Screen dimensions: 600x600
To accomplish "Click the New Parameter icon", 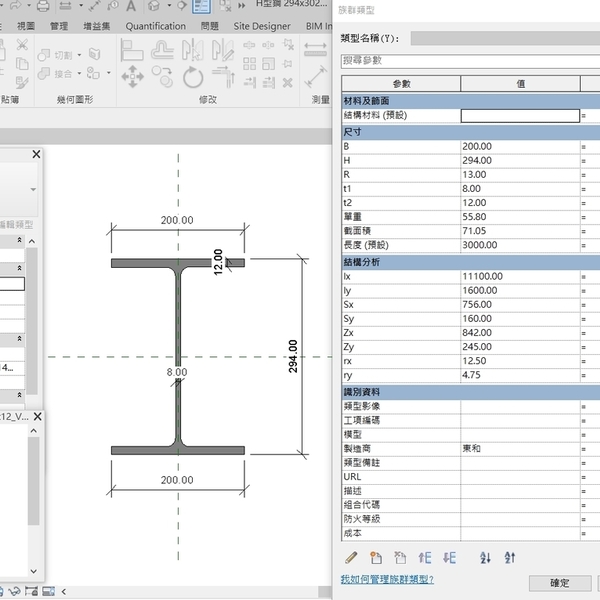I will (377, 557).
